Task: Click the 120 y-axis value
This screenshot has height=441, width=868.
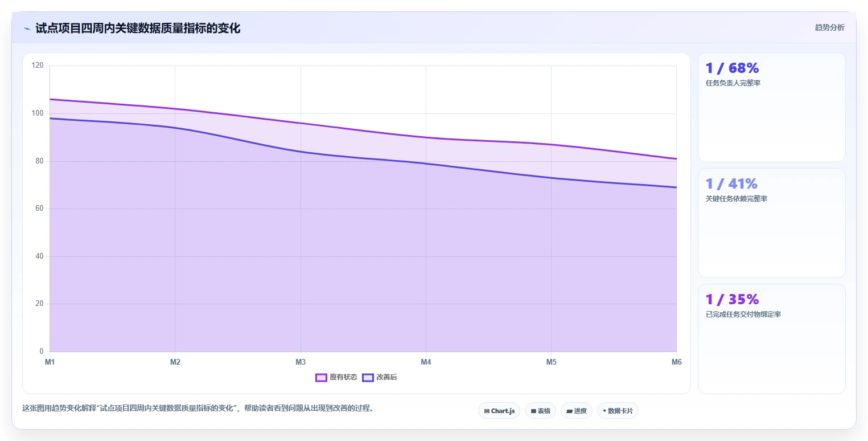Action: pyautogui.click(x=38, y=66)
